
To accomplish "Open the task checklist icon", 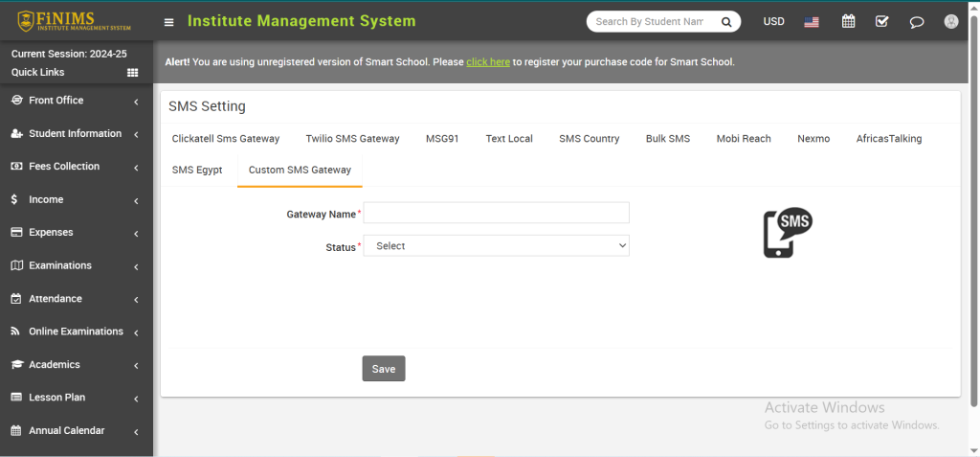I will coord(882,21).
